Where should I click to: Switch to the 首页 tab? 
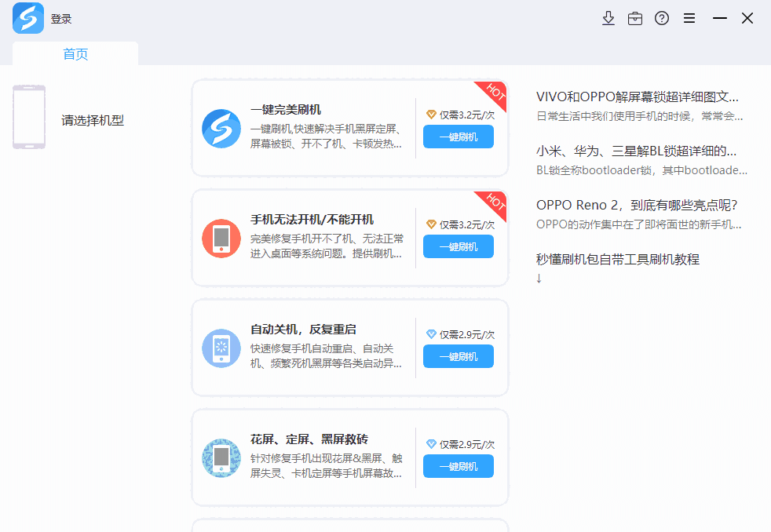click(75, 54)
